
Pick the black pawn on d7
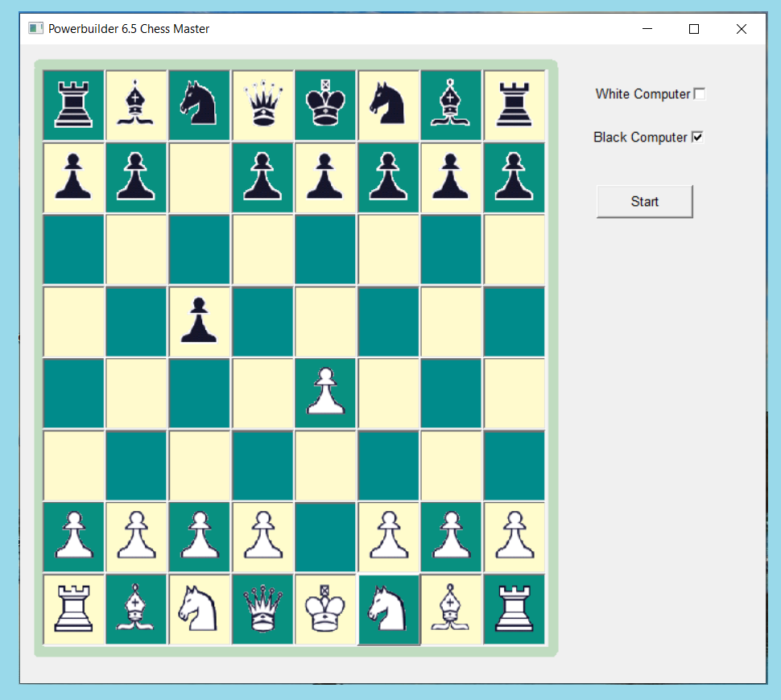(262, 177)
